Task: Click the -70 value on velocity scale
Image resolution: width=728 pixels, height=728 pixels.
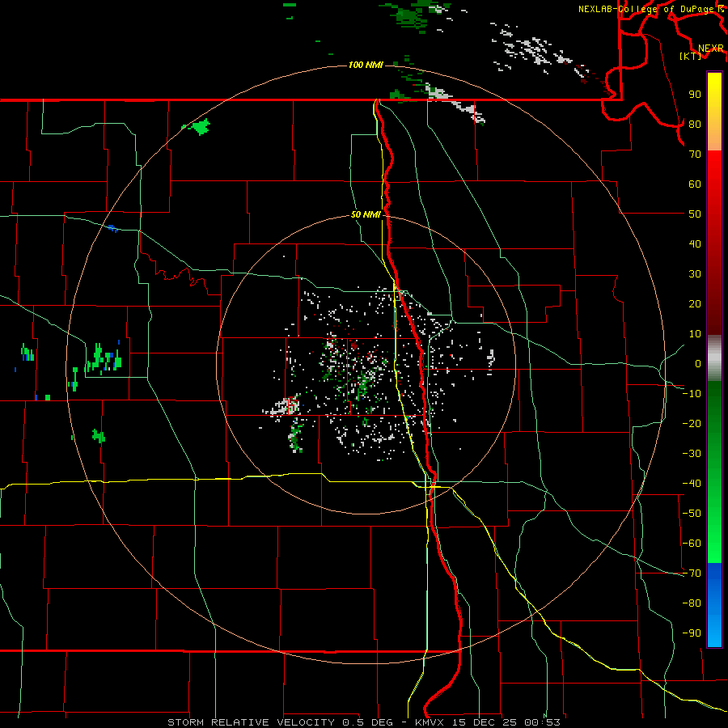Action: coord(692,574)
